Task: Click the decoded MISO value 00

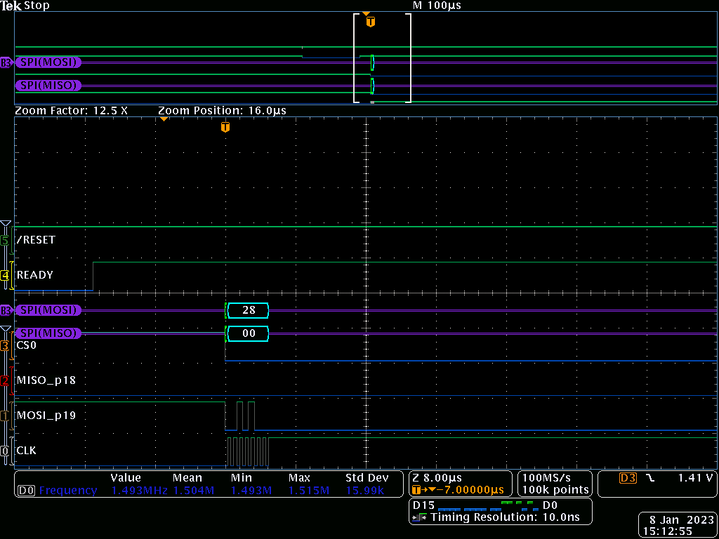Action: click(248, 333)
